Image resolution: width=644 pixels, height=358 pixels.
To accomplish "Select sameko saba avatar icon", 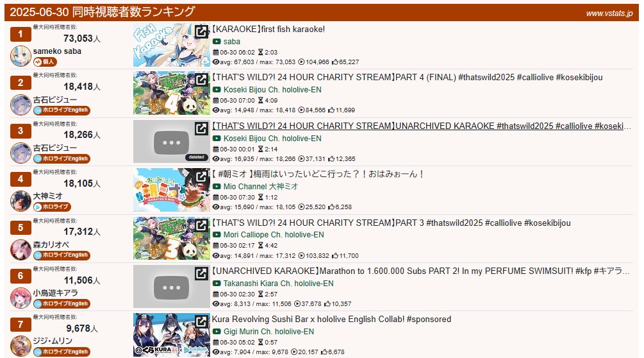I will click(21, 56).
